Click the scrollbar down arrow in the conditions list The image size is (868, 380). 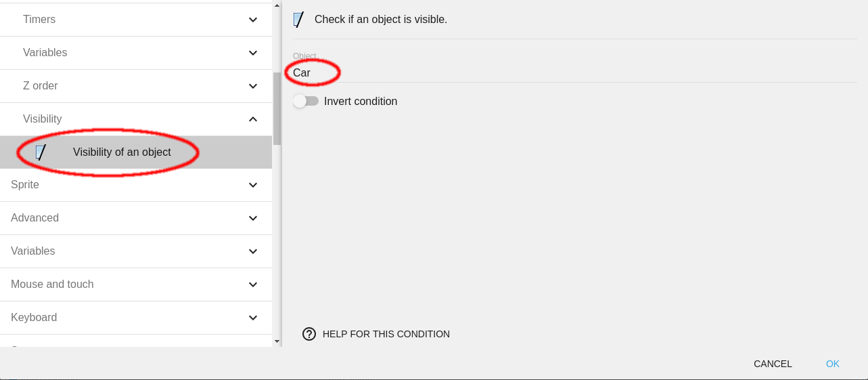pyautogui.click(x=277, y=341)
